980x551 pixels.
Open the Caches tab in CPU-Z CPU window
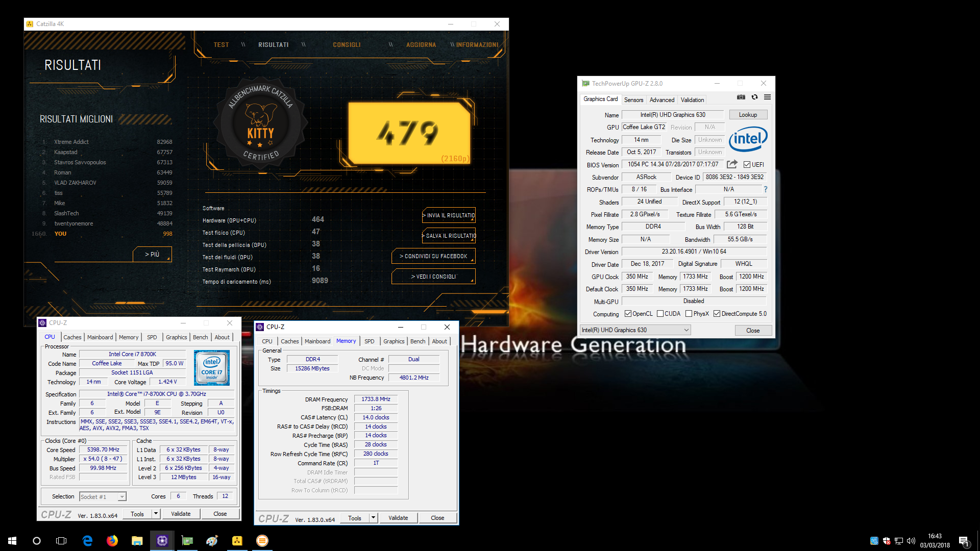(x=72, y=337)
